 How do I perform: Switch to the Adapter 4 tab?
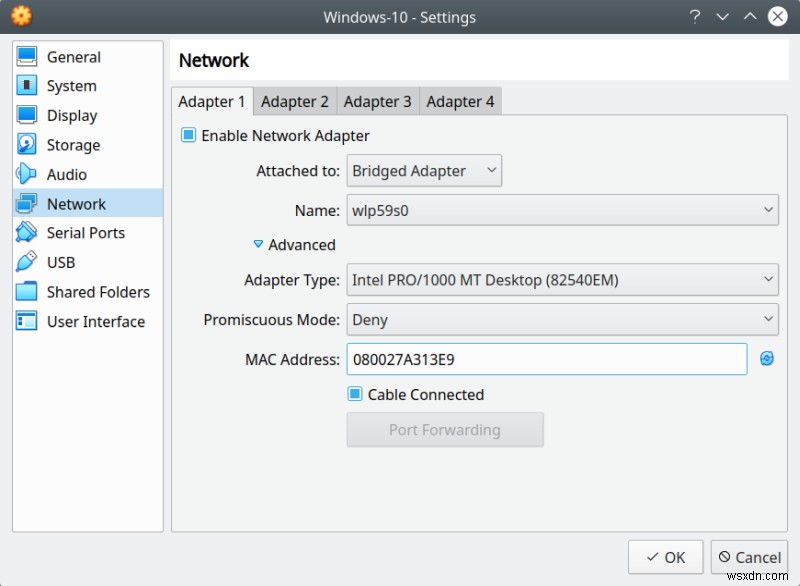pyautogui.click(x=460, y=101)
